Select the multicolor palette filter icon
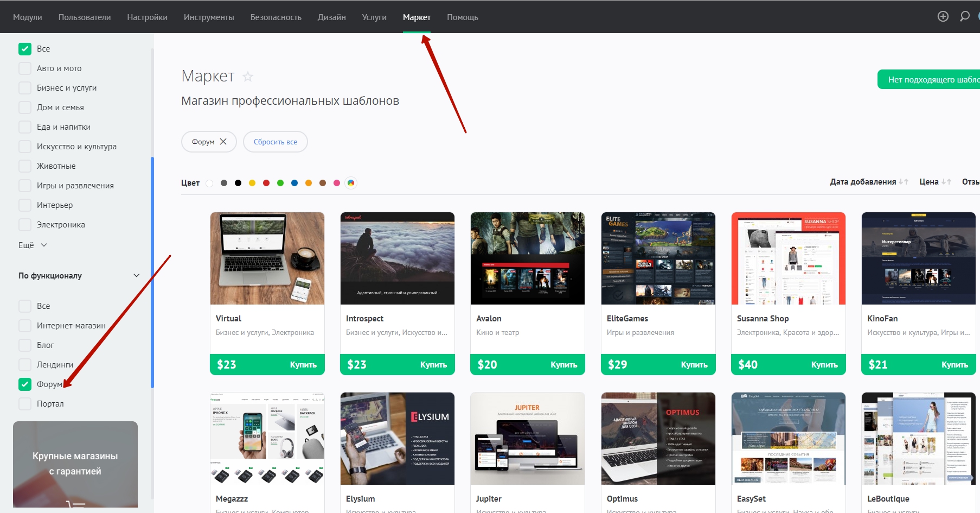Image resolution: width=980 pixels, height=513 pixels. click(x=351, y=183)
